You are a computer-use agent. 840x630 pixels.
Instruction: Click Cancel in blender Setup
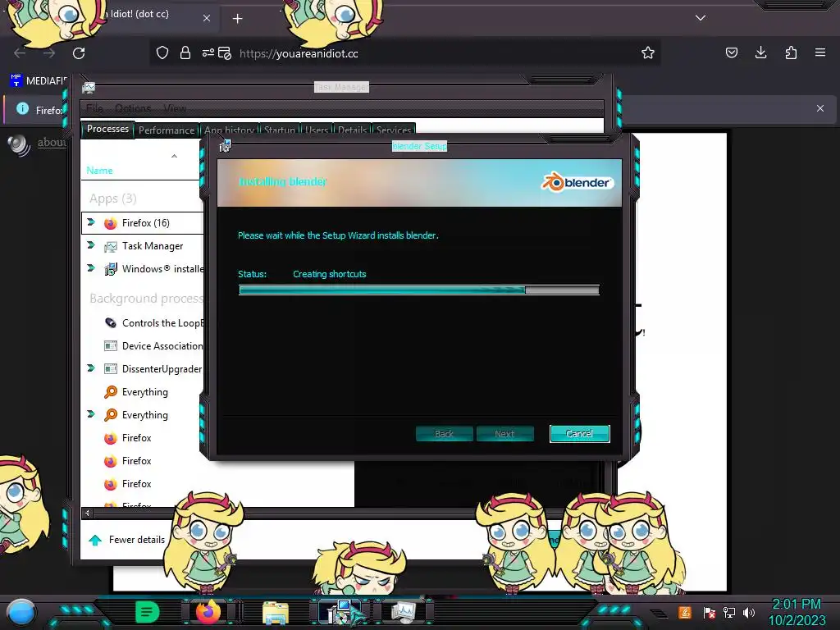pos(580,434)
